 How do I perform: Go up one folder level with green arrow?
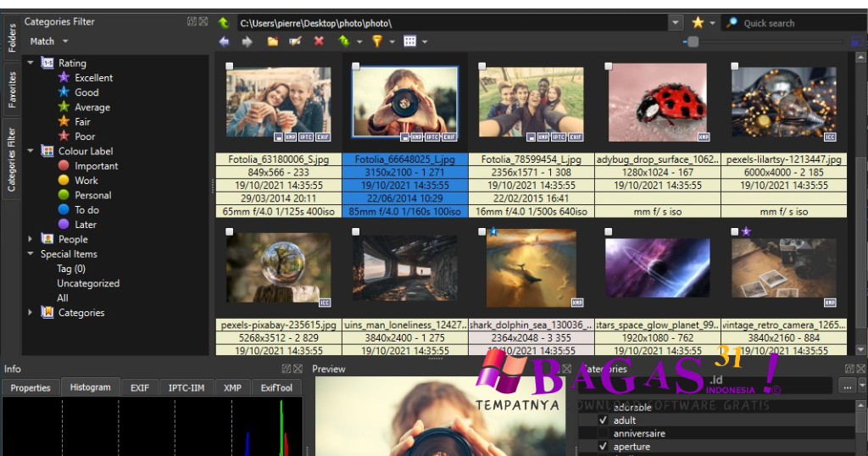point(224,23)
